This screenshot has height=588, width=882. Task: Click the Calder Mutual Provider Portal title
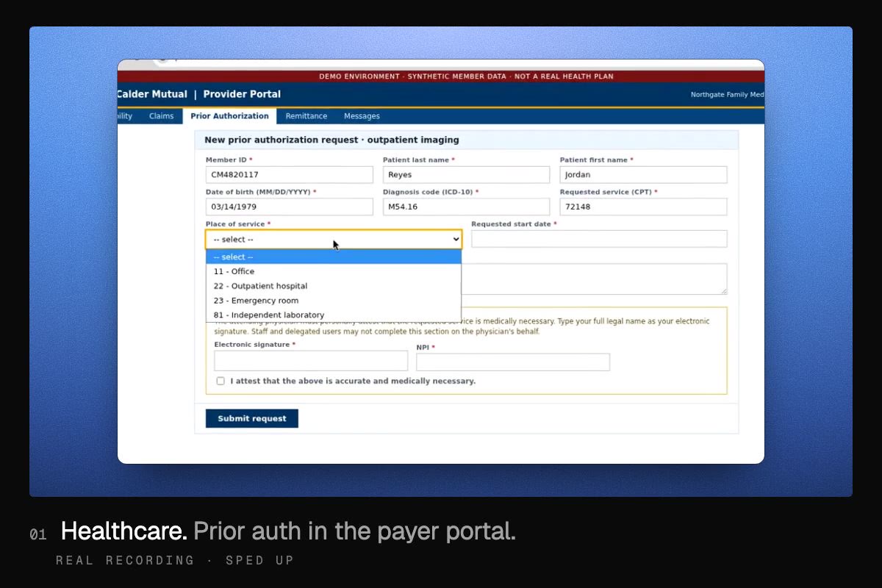click(x=198, y=94)
